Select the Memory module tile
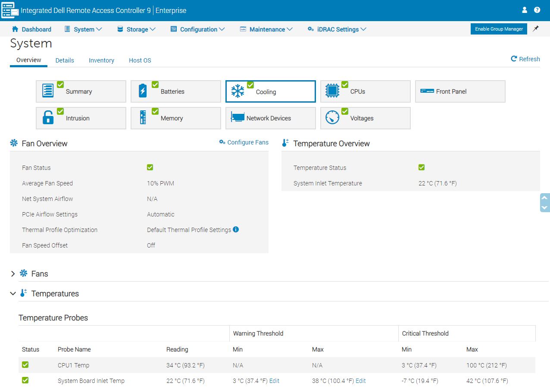The image size is (550, 392). click(175, 118)
